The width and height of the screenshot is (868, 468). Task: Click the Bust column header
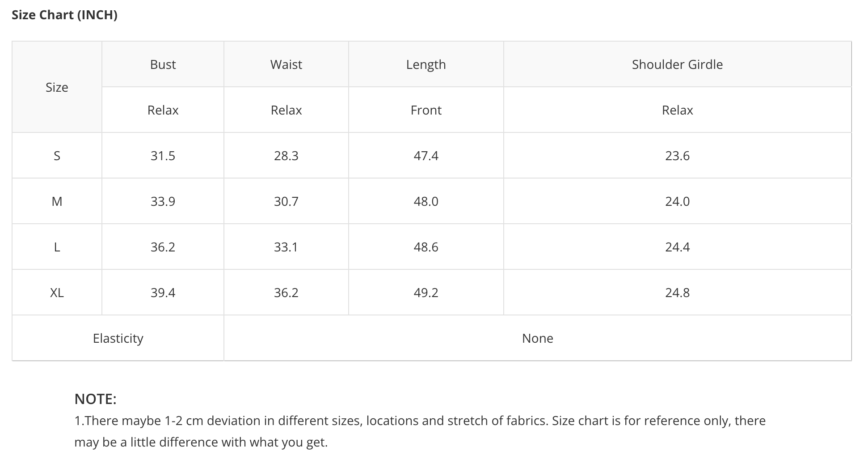pyautogui.click(x=163, y=64)
